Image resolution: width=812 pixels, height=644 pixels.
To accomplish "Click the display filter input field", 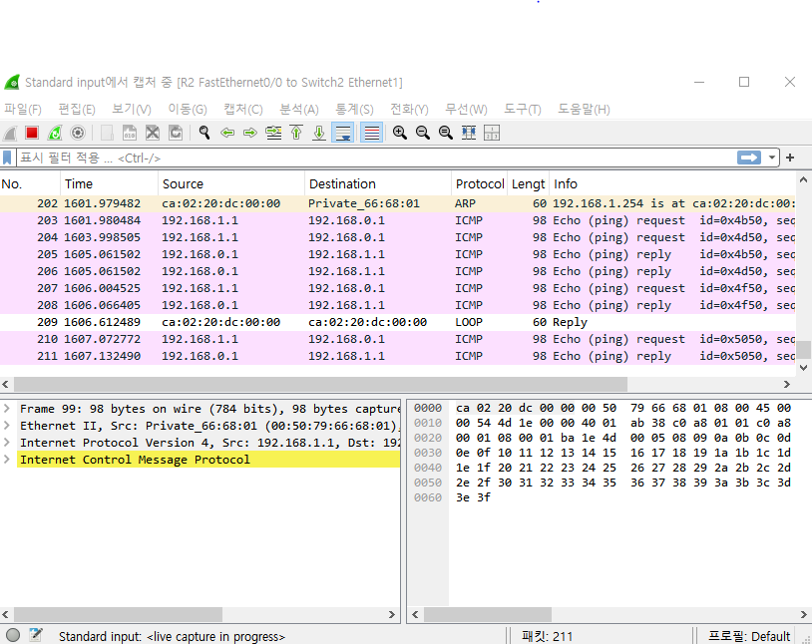I will tap(375, 158).
